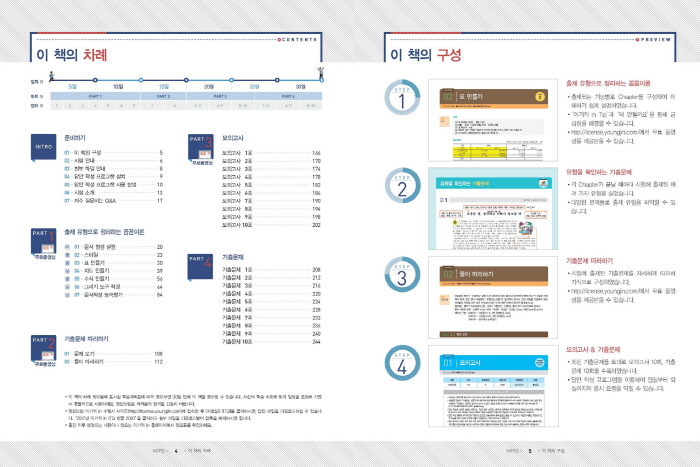
Task: Click the timeline node between 20일 and 25일
Action: tap(231, 80)
